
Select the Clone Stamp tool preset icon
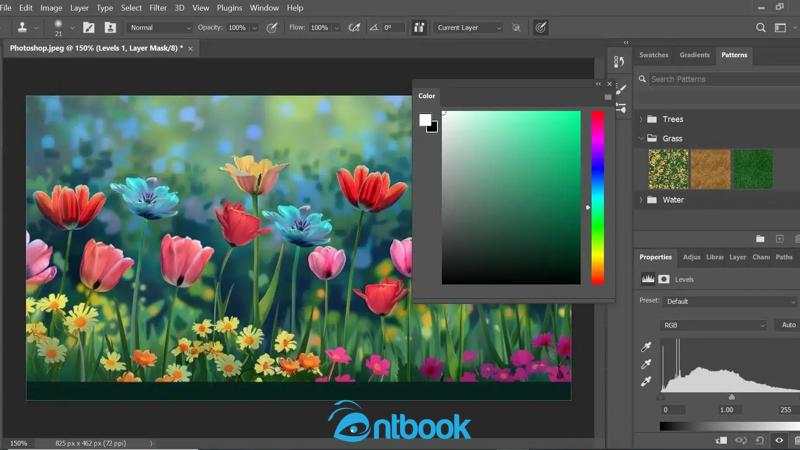22,28
